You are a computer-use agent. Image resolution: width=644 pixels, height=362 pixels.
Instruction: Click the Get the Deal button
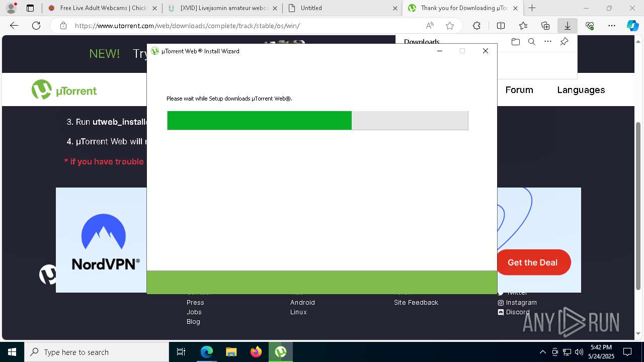tap(533, 262)
